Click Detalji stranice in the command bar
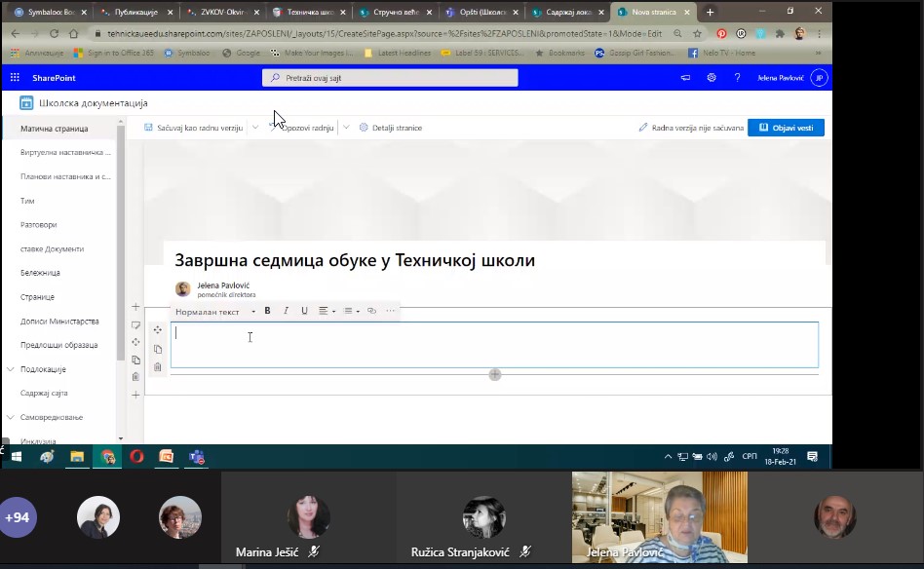The width and height of the screenshot is (924, 569). click(391, 128)
